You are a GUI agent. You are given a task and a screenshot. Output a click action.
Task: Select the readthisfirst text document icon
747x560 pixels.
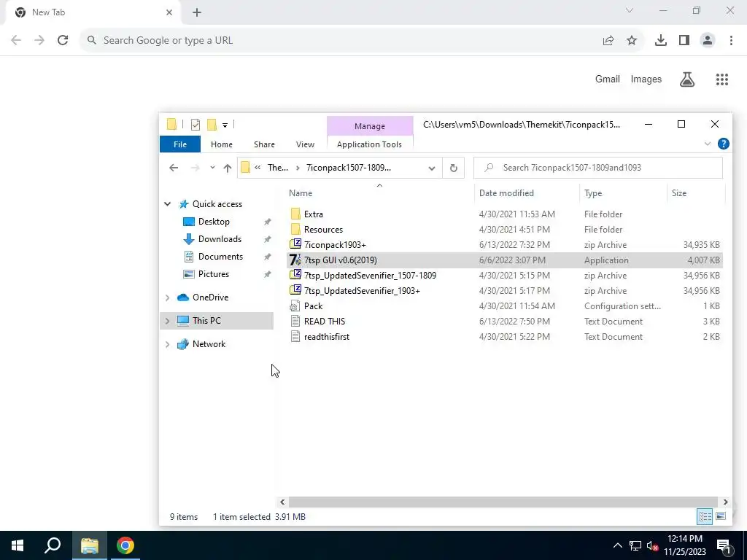coord(295,337)
